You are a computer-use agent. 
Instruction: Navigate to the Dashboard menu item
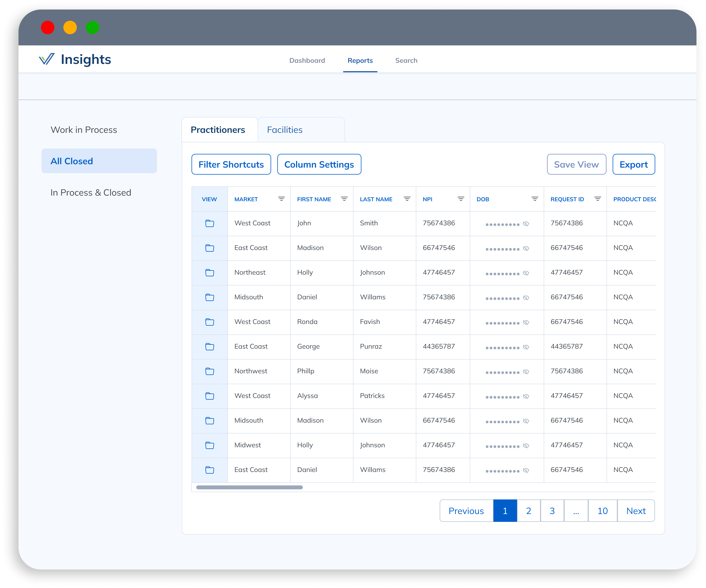(307, 61)
